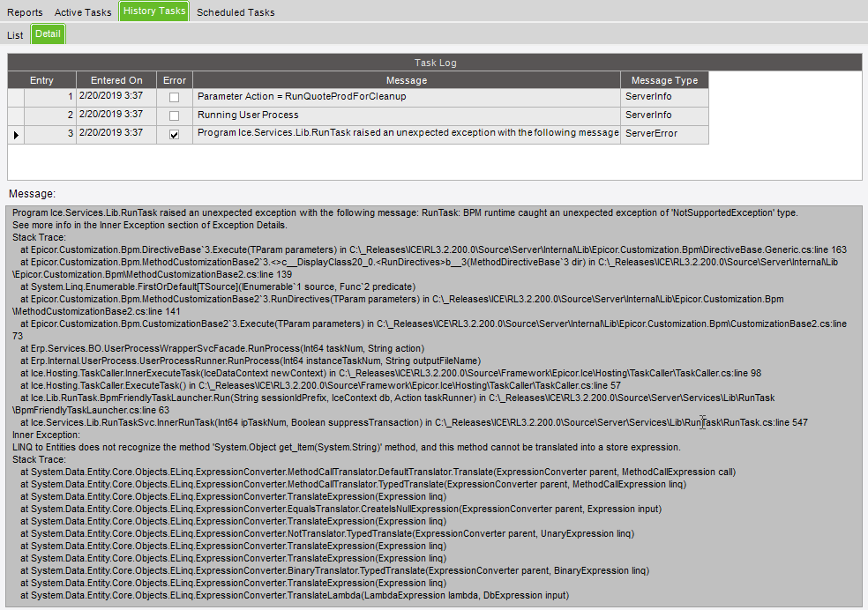
Task: Click the BinaryTranslator.TypedTranslate trace line
Action: [335, 571]
